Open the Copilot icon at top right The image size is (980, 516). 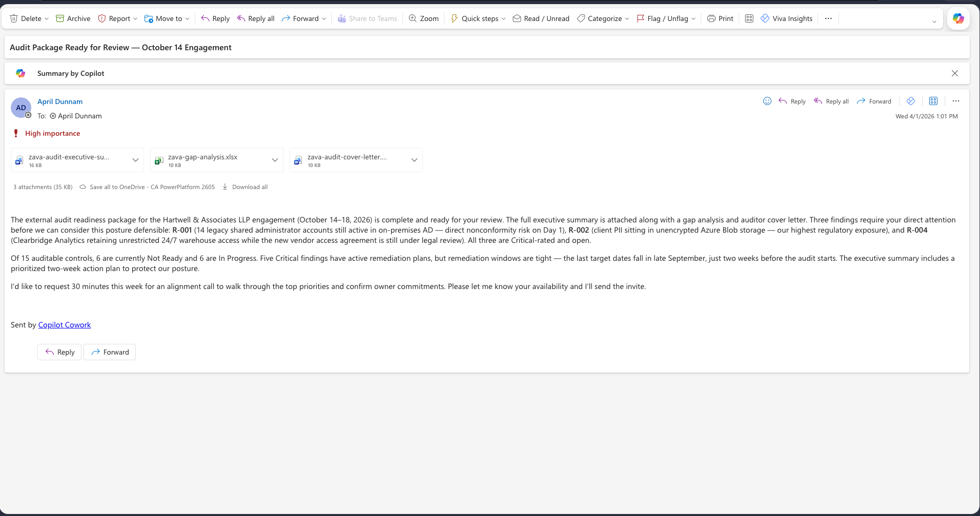click(958, 18)
